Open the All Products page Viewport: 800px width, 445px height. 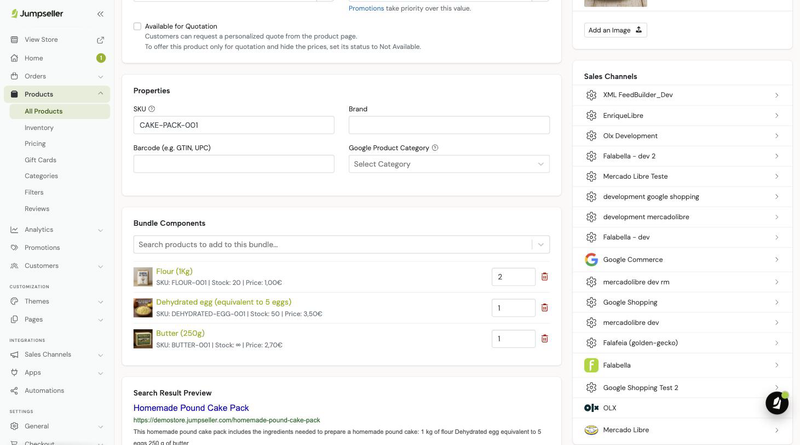tap(59, 111)
